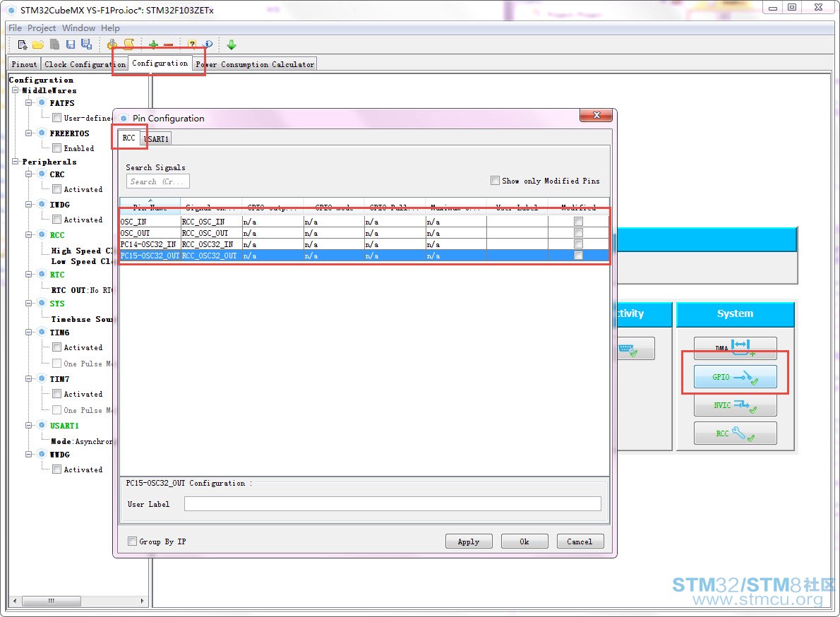Viewport: 840px width, 617px height.
Task: Click the User Label text field
Action: point(392,503)
